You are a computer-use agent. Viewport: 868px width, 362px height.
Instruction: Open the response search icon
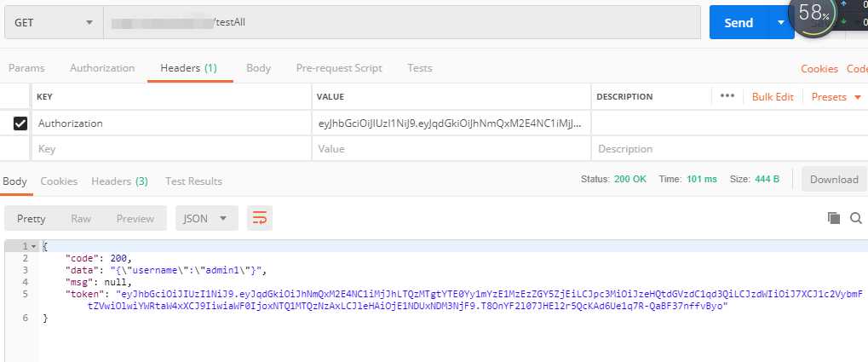856,218
